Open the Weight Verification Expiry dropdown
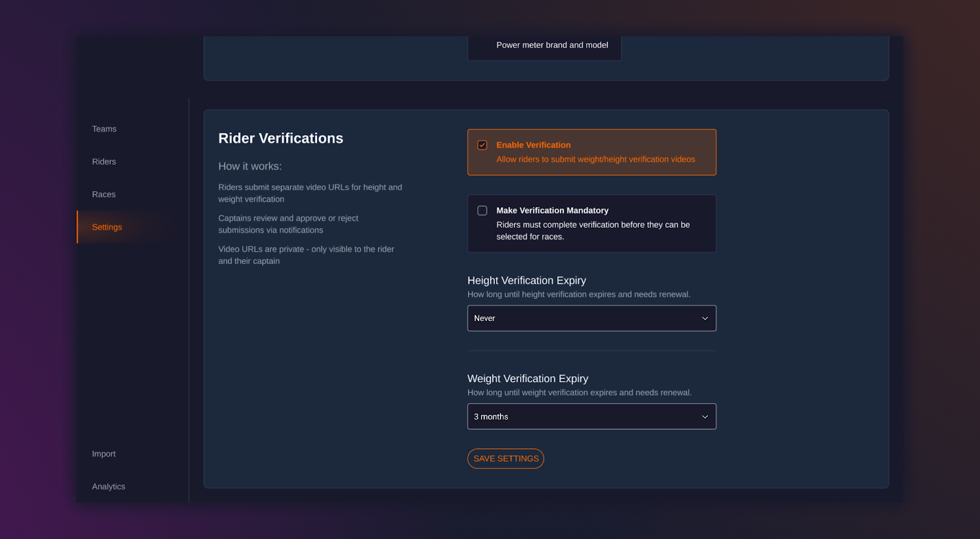This screenshot has height=539, width=980. point(591,417)
